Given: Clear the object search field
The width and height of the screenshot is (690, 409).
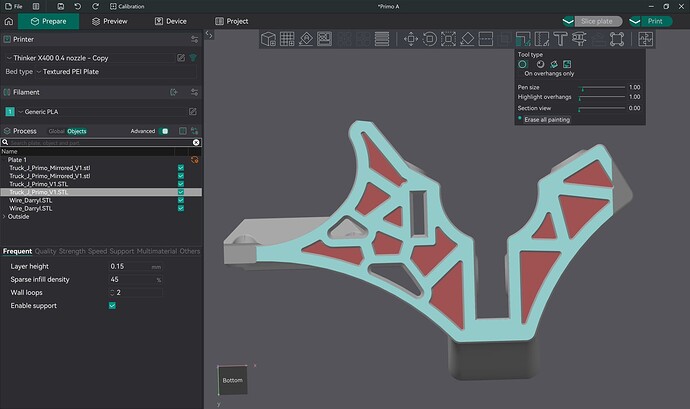Looking at the screenshot, I should click(195, 143).
